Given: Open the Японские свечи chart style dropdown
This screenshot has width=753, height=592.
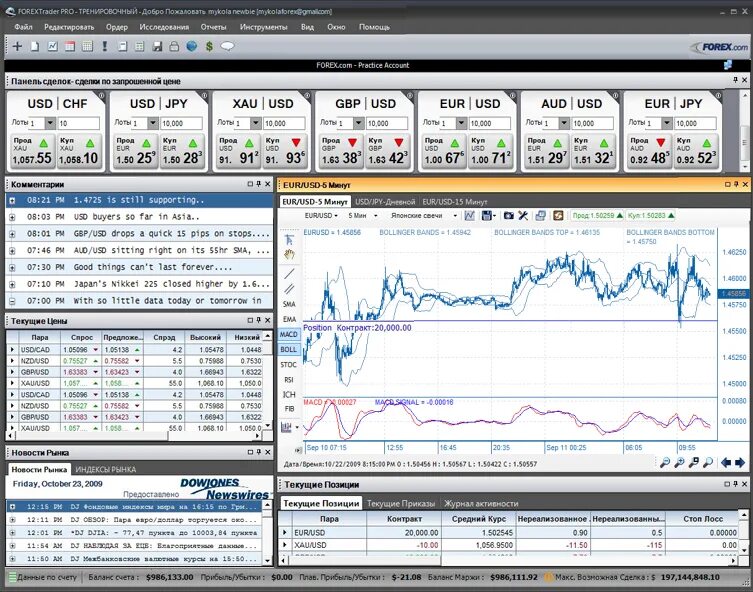Looking at the screenshot, I should pos(424,216).
